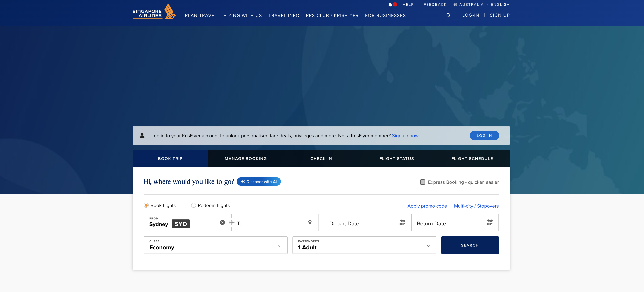Click the profile icon in login banner

142,136
